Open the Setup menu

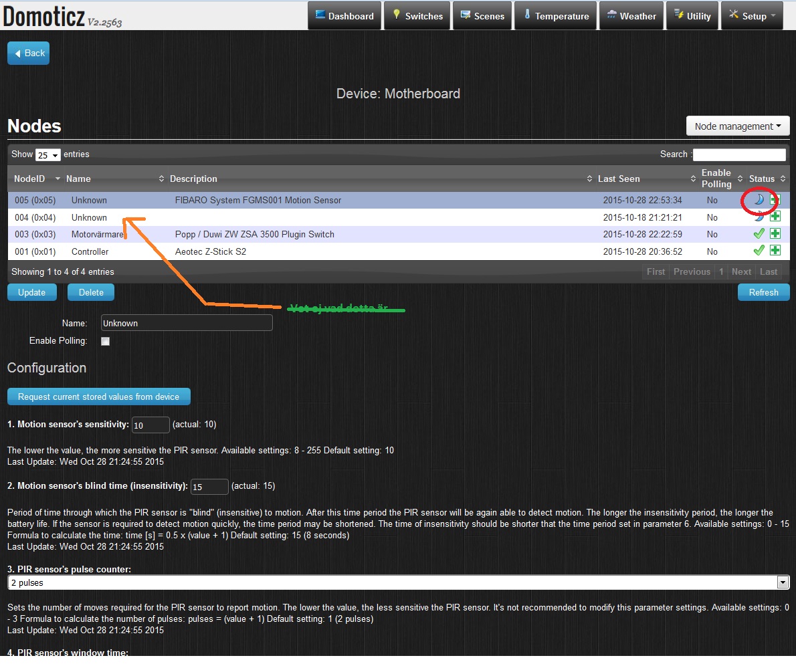click(x=752, y=16)
